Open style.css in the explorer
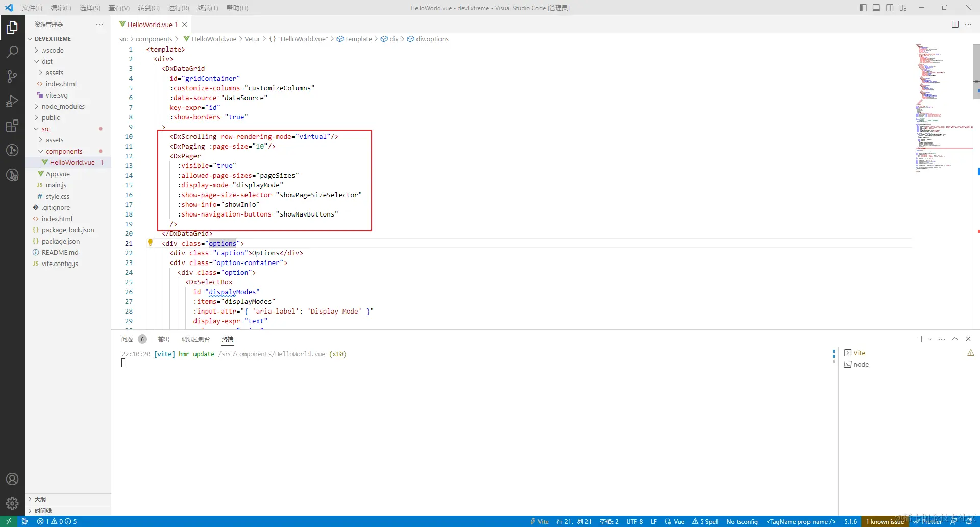This screenshot has width=980, height=527. [68, 196]
